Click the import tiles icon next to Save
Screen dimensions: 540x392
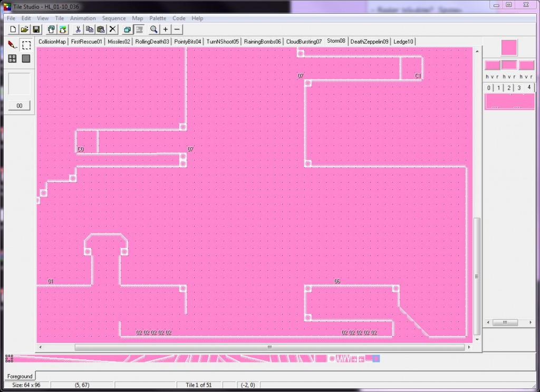(x=63, y=30)
